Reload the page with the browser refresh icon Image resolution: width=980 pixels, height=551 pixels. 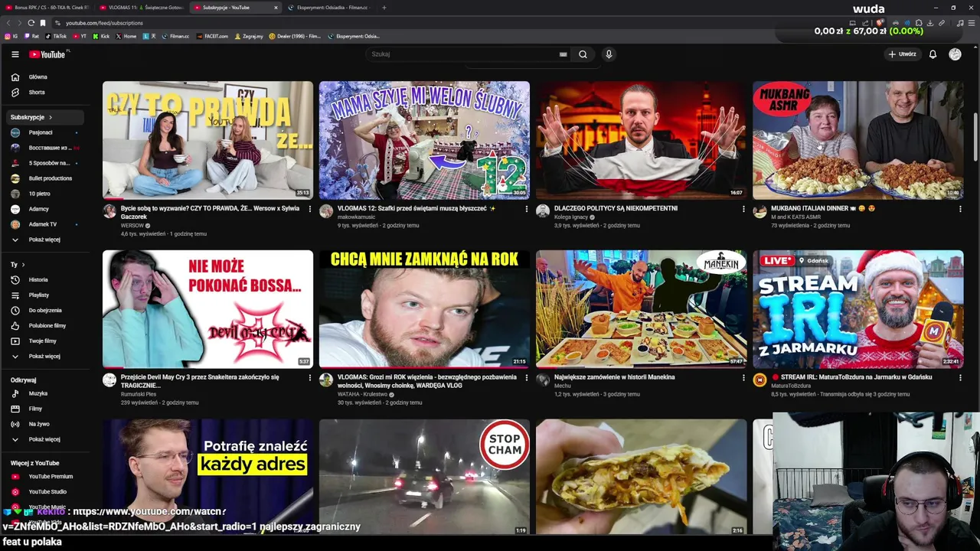pyautogui.click(x=31, y=23)
